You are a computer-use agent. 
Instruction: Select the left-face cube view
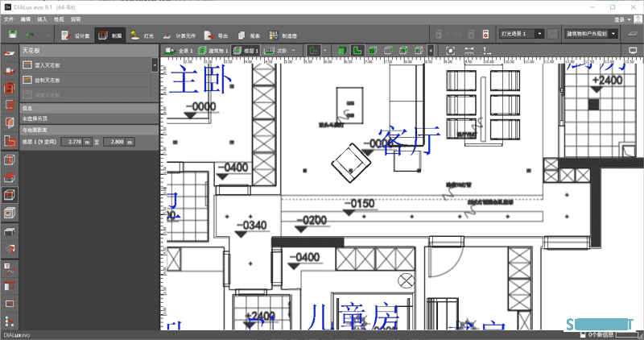[419, 51]
